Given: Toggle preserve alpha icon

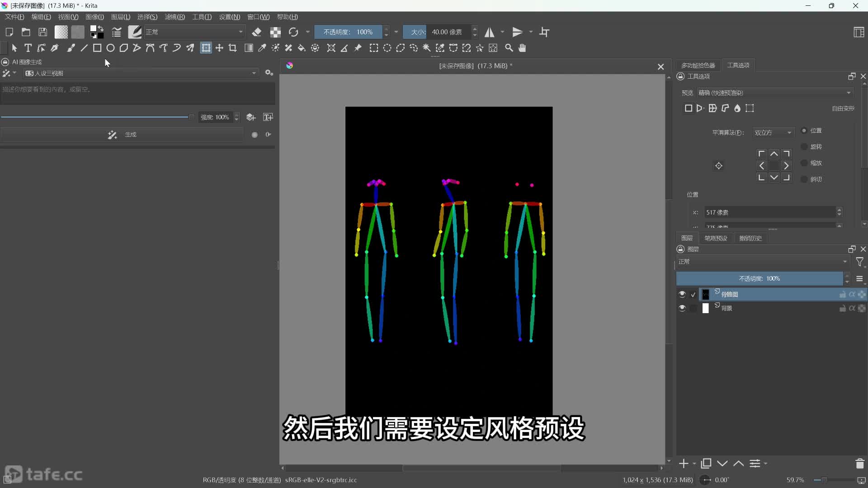Looking at the screenshot, I should [x=275, y=32].
